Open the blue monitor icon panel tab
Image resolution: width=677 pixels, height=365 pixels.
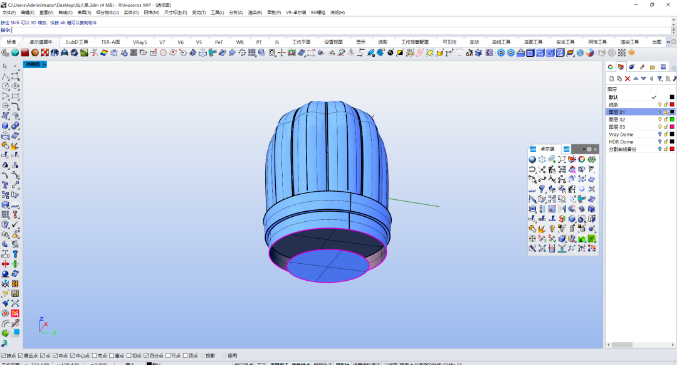pyautogui.click(x=663, y=67)
